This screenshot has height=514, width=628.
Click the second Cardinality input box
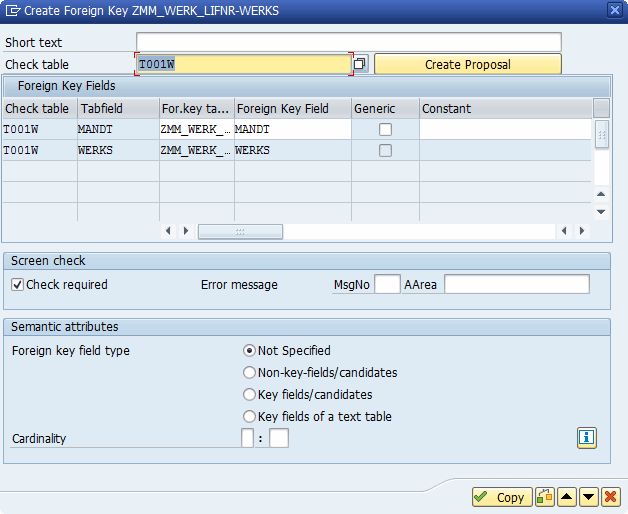coord(279,438)
